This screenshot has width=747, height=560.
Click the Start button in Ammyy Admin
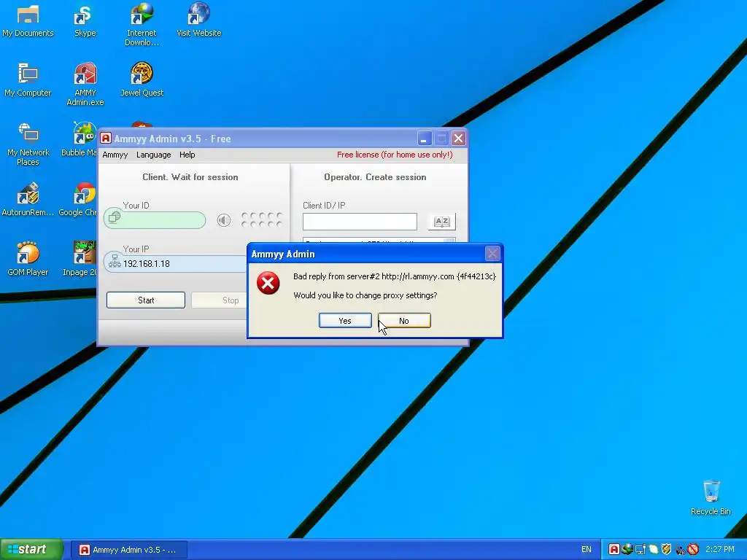pyautogui.click(x=146, y=300)
